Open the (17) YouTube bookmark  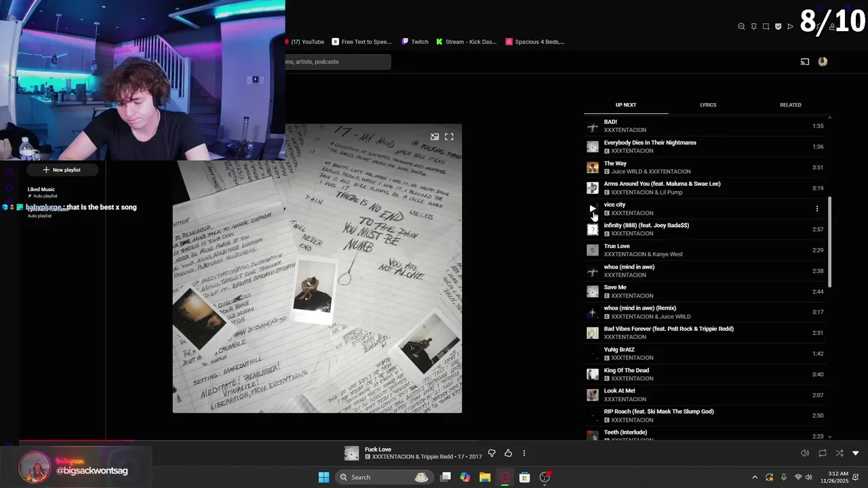(304, 42)
